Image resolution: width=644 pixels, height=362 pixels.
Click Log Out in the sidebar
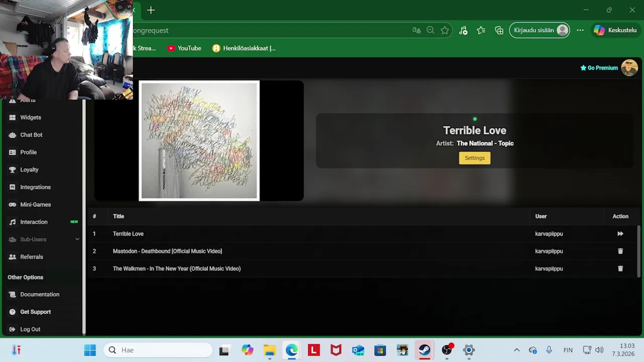coord(30,329)
